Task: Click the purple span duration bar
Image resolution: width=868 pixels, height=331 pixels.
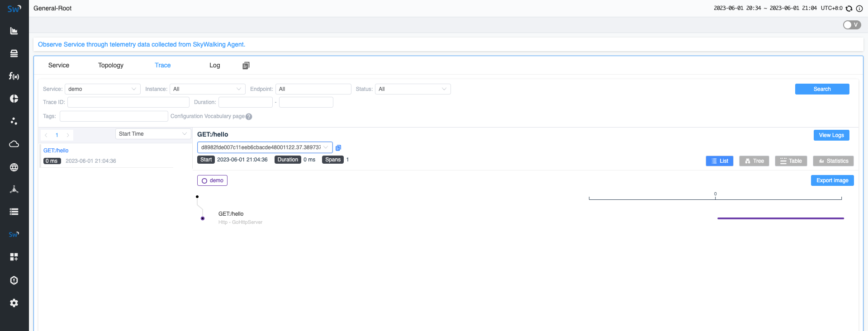Action: pos(780,218)
